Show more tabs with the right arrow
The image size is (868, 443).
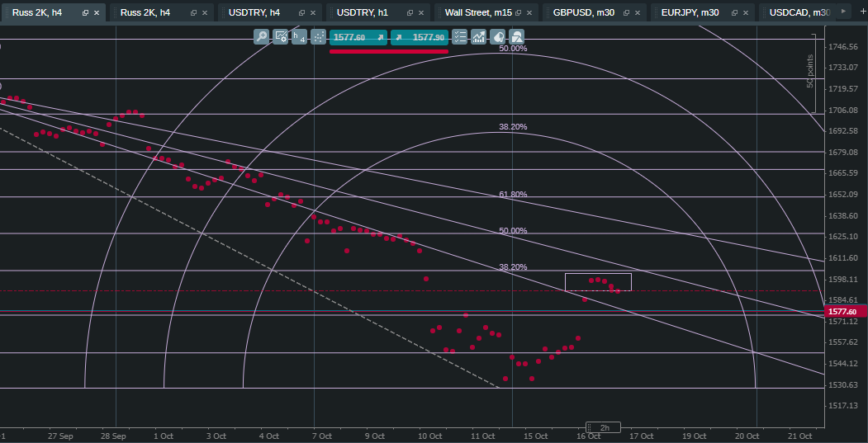coord(844,11)
